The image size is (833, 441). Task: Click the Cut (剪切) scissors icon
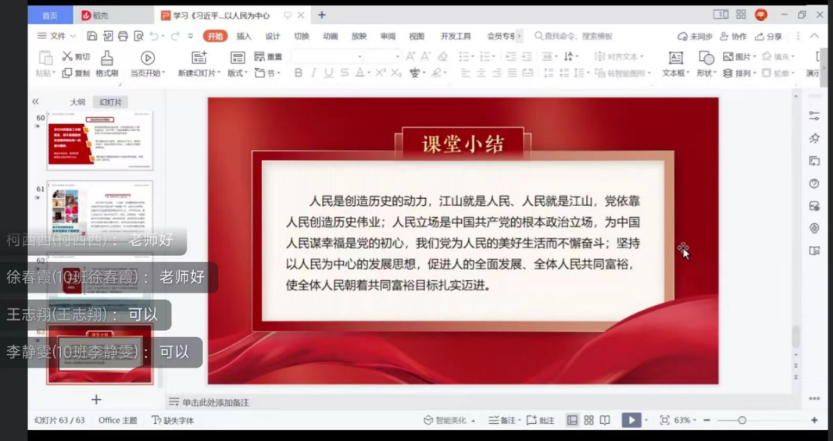67,57
